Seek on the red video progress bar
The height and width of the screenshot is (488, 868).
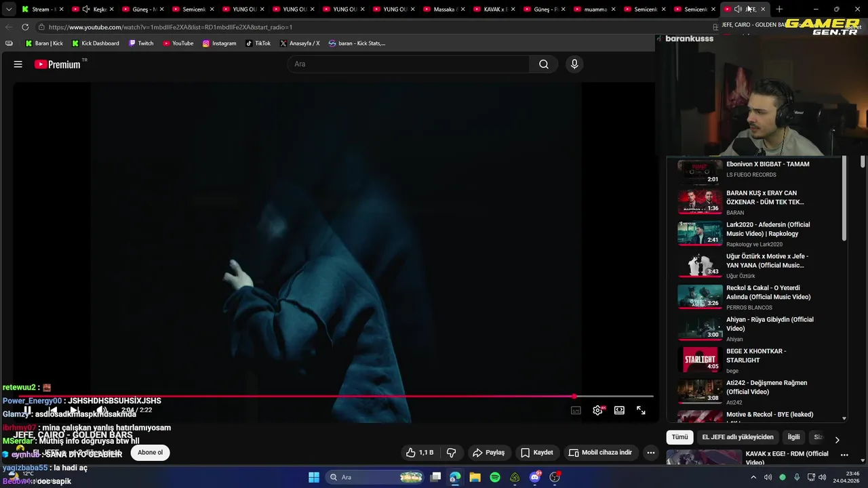pyautogui.click(x=336, y=396)
